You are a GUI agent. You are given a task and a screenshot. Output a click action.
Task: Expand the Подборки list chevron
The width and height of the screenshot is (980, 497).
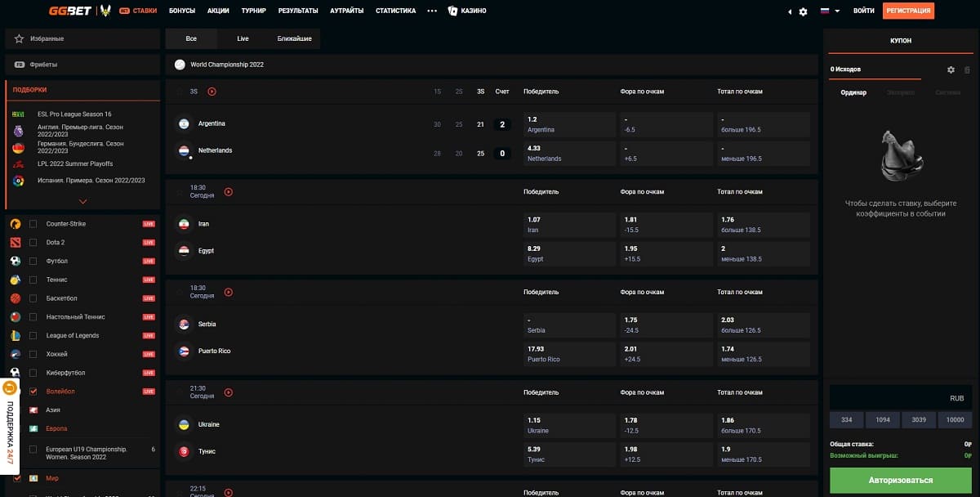[82, 201]
